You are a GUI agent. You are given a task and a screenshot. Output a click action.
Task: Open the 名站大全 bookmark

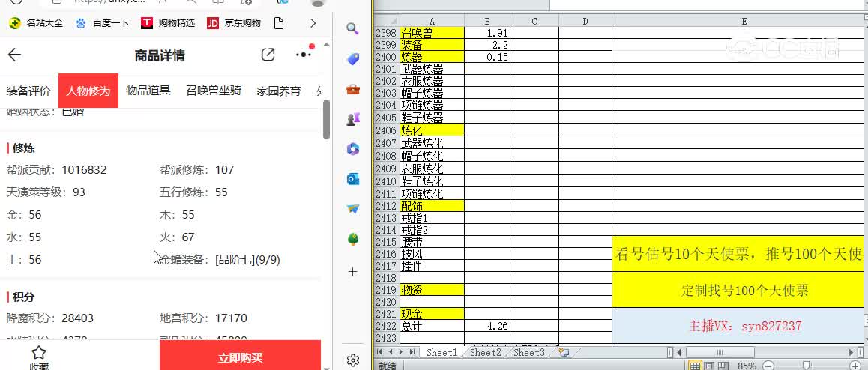tap(36, 23)
